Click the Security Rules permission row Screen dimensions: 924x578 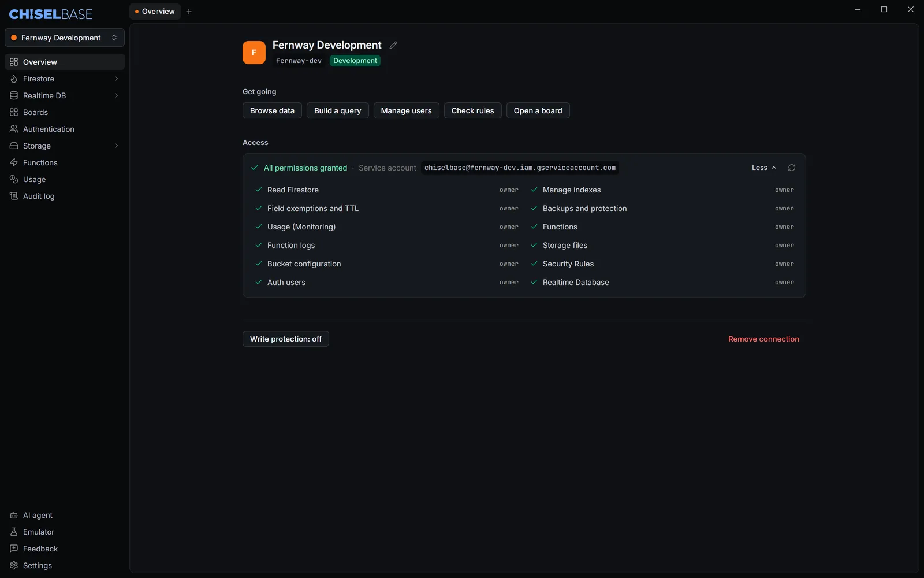point(662,264)
